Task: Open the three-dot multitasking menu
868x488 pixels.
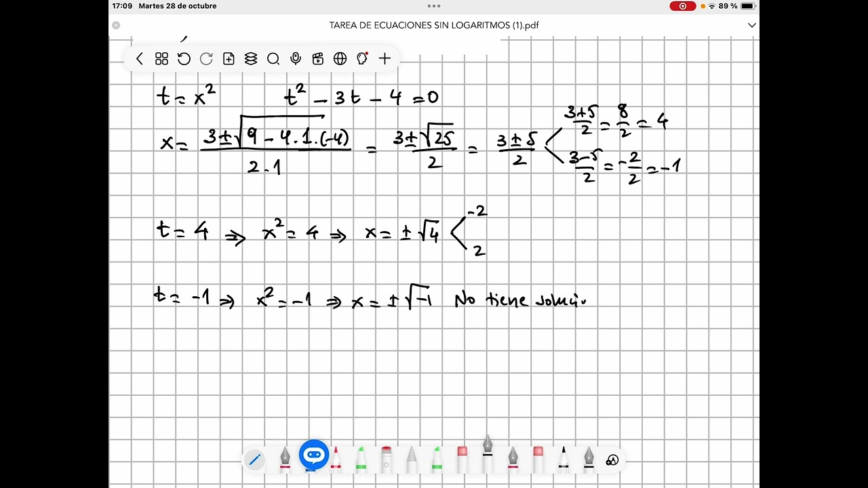Action: (x=434, y=5)
